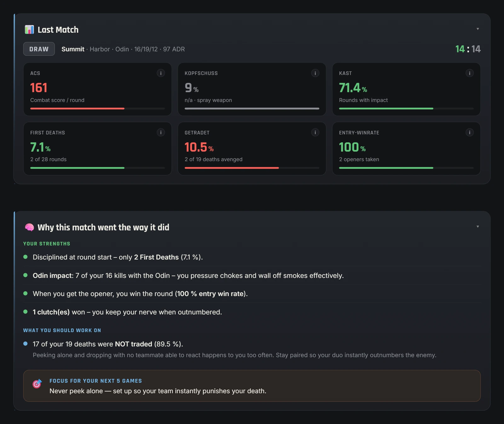
Task: Click the KAST progress bar
Action: (406, 108)
